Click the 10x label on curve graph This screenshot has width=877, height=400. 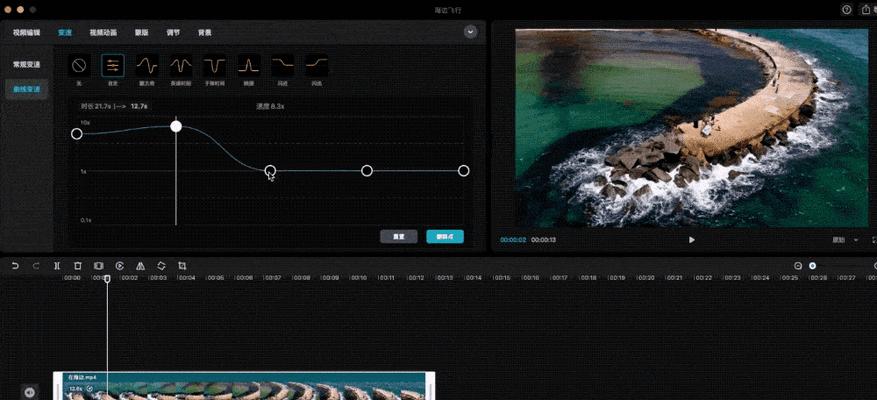point(85,122)
